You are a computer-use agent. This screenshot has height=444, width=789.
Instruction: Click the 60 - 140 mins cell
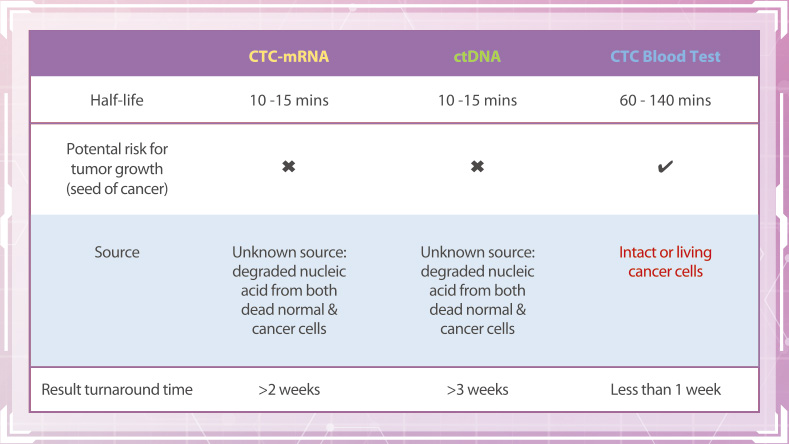click(665, 100)
